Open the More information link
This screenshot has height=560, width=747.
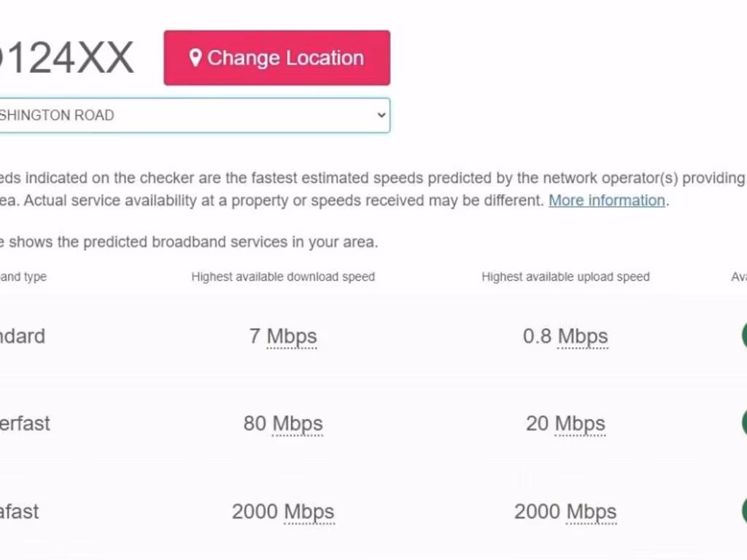click(x=606, y=201)
